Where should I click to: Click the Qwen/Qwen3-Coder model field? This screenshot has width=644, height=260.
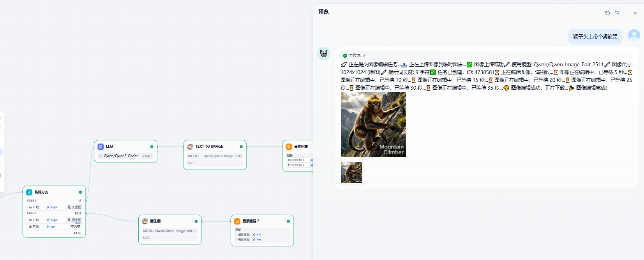[x=125, y=156]
